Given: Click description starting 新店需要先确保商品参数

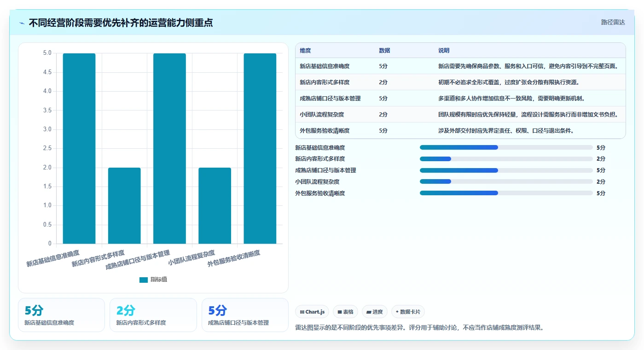Looking at the screenshot, I should (x=529, y=66).
